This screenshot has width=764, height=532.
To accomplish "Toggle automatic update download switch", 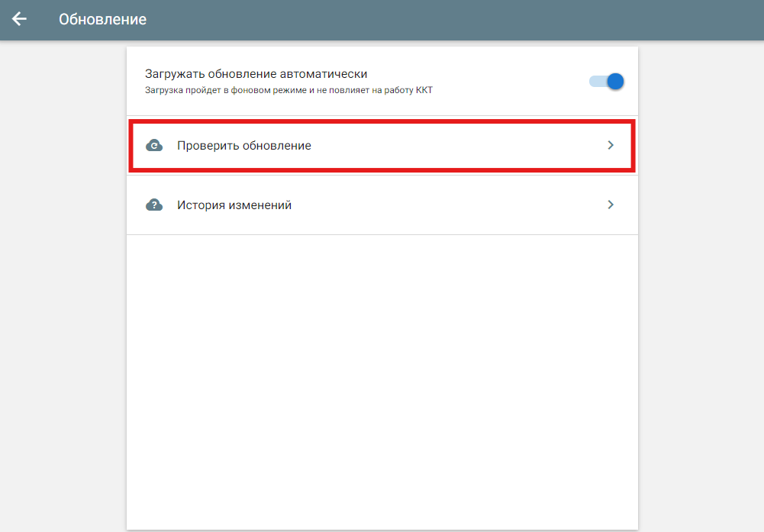I will pos(606,82).
